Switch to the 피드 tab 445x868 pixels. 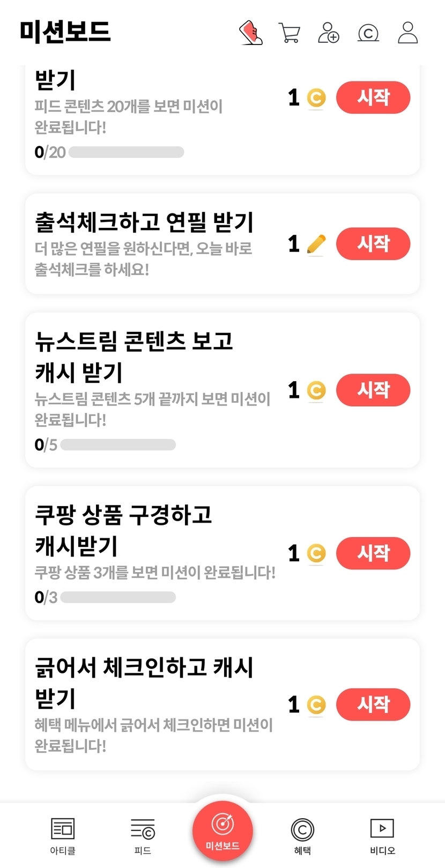coord(143,835)
